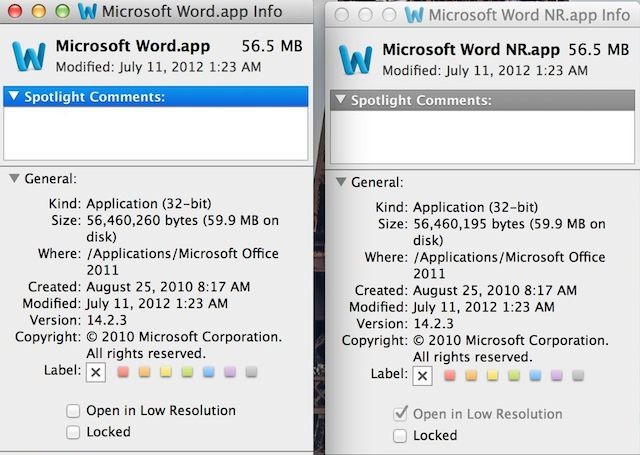Zoom the Microsoft Word.app Info window

[x=62, y=11]
